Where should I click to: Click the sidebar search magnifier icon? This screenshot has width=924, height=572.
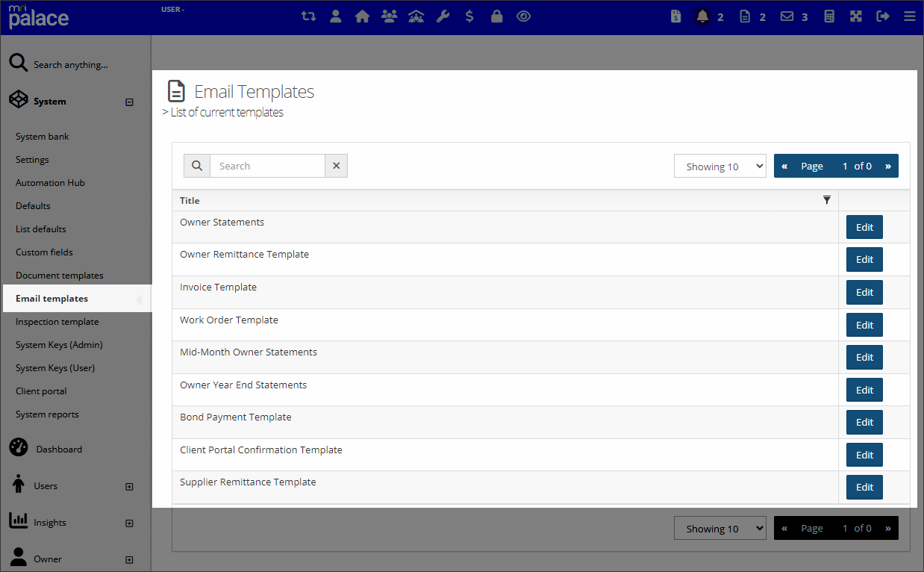[x=19, y=63]
